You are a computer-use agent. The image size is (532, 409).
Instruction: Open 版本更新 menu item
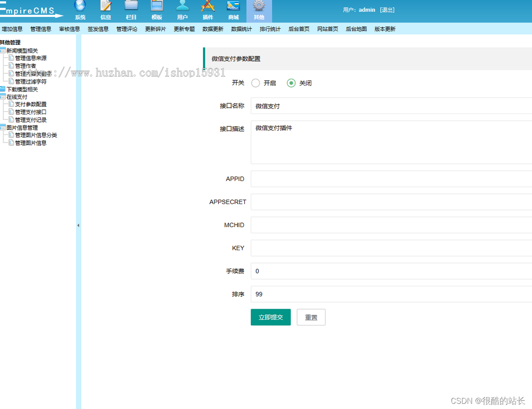pos(385,29)
